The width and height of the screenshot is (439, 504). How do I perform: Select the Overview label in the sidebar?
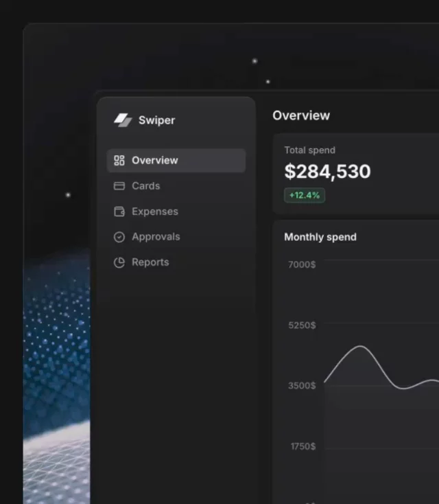pos(155,161)
